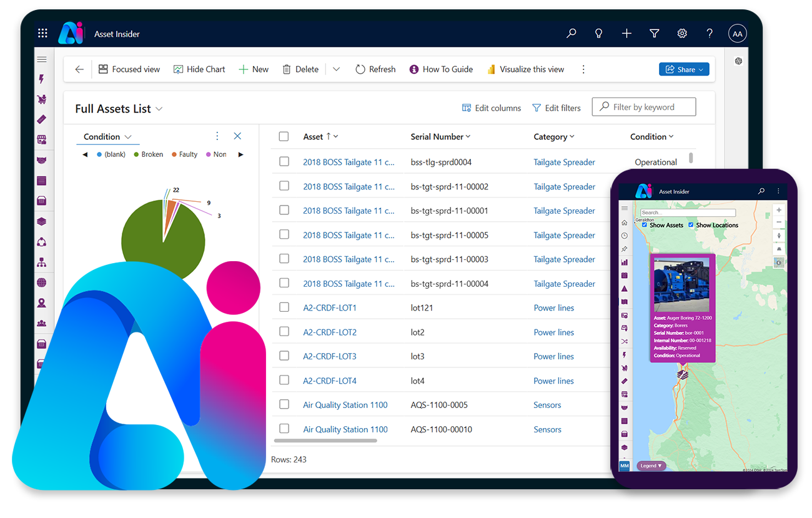812x518 pixels.
Task: Select the AQS-1100-0005 row checkbox
Action: [284, 404]
